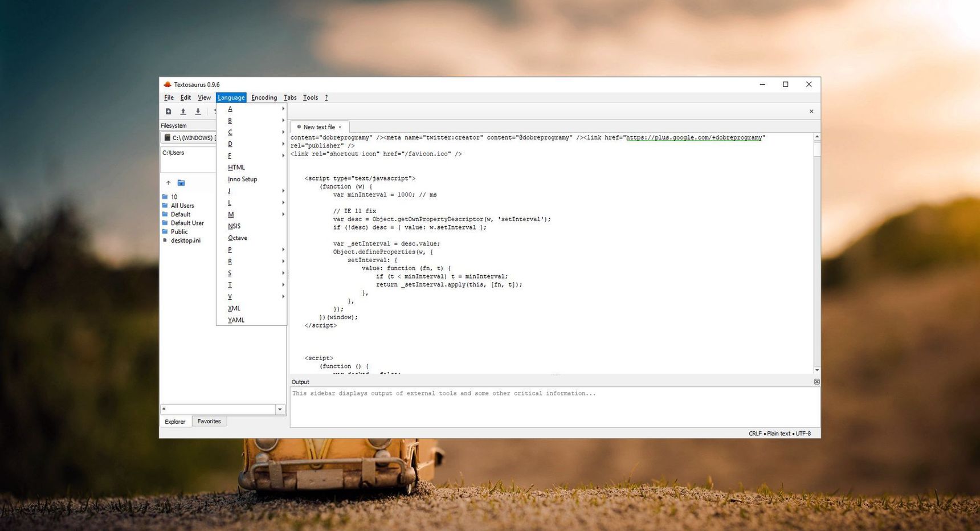980x531 pixels.
Task: Open the Encoding menu
Action: (x=264, y=97)
